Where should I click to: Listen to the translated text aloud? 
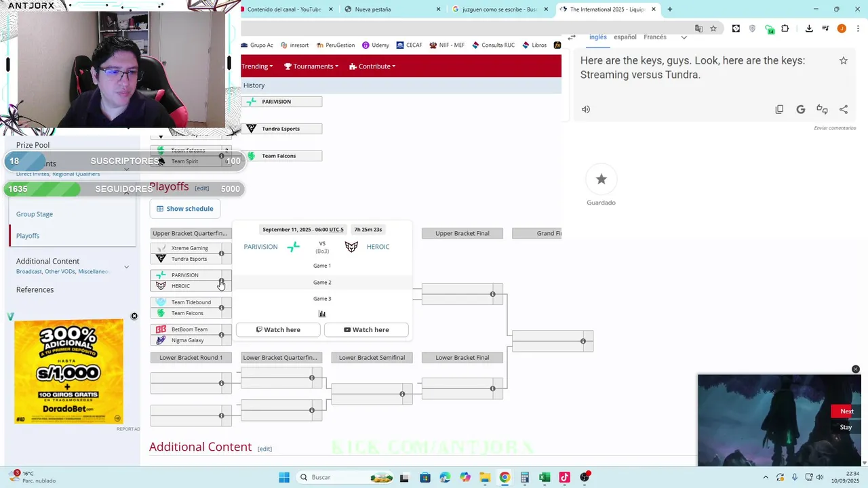click(586, 109)
